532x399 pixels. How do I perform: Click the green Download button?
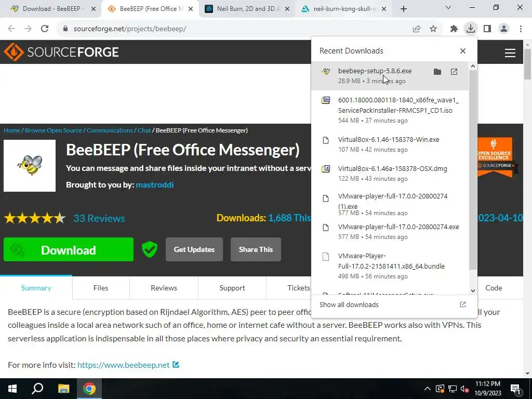pyautogui.click(x=69, y=250)
